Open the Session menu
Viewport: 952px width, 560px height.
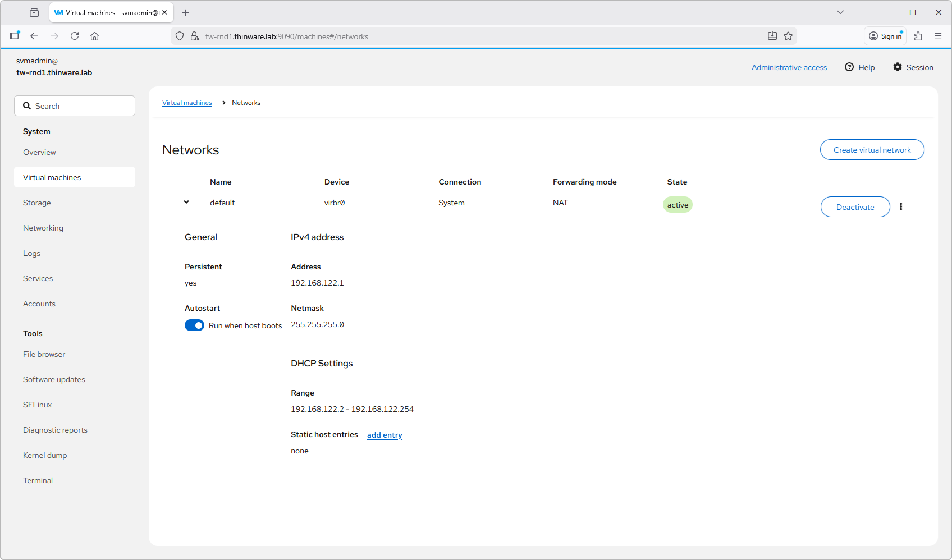coord(913,67)
